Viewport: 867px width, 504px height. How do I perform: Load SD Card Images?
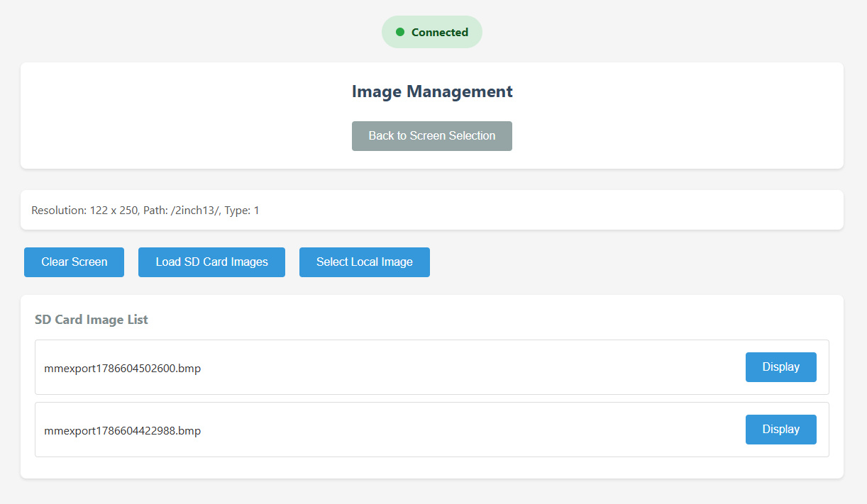211,262
